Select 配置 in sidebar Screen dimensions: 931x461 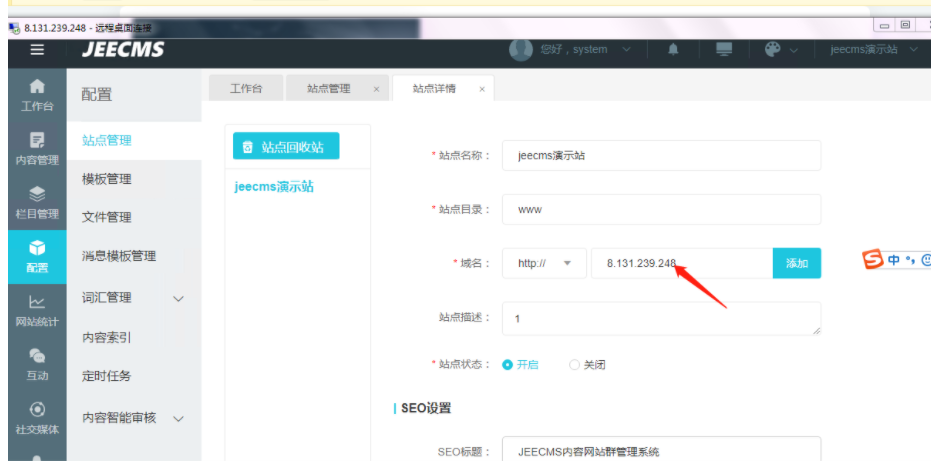(x=37, y=257)
